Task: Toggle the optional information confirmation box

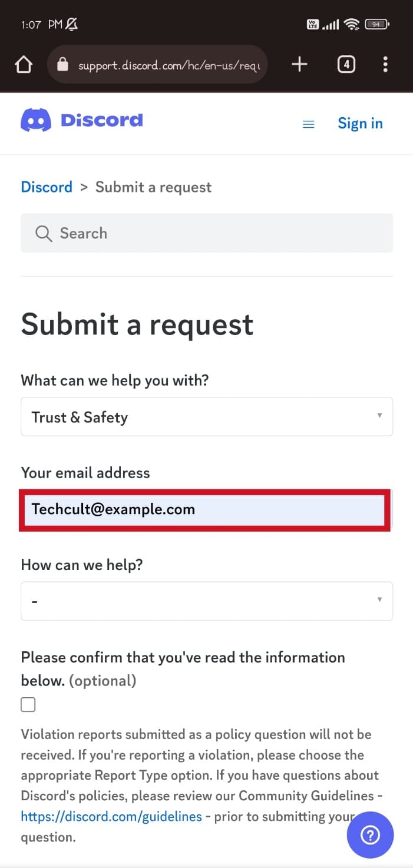Action: (28, 704)
